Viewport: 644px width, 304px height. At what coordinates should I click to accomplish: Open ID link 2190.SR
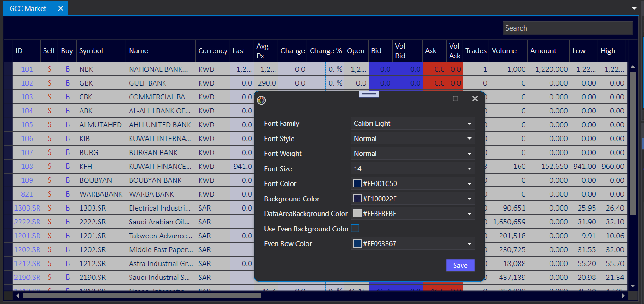pyautogui.click(x=27, y=278)
